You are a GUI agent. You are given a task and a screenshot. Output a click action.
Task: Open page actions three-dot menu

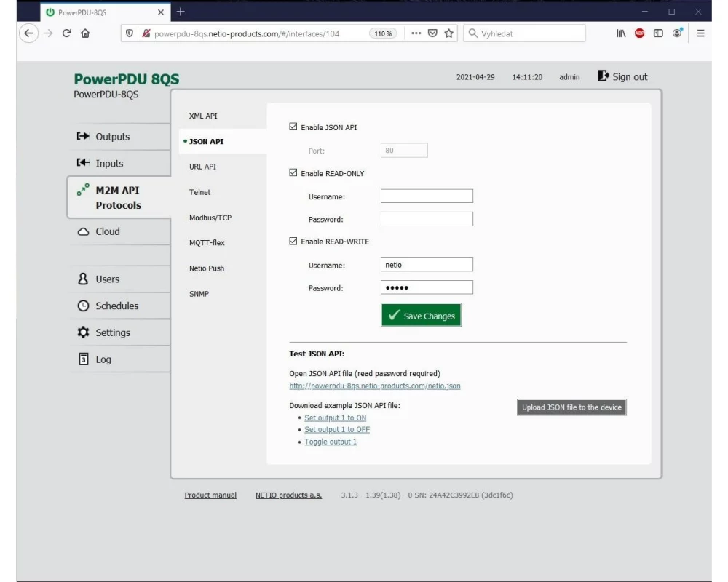(416, 33)
